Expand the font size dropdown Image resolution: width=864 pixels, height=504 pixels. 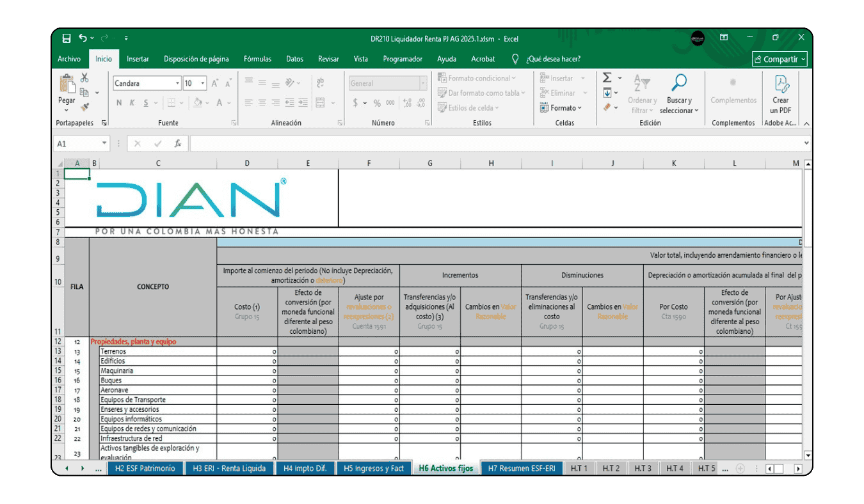203,83
